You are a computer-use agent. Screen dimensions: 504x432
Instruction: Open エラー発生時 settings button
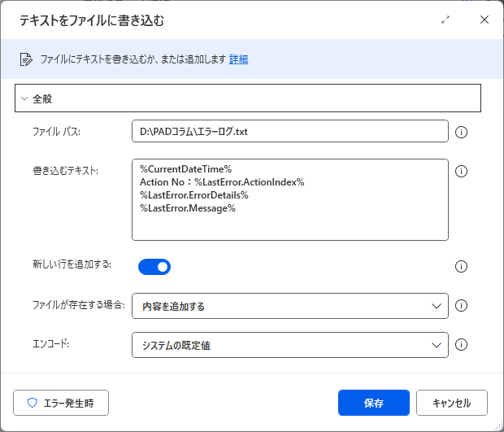(61, 403)
